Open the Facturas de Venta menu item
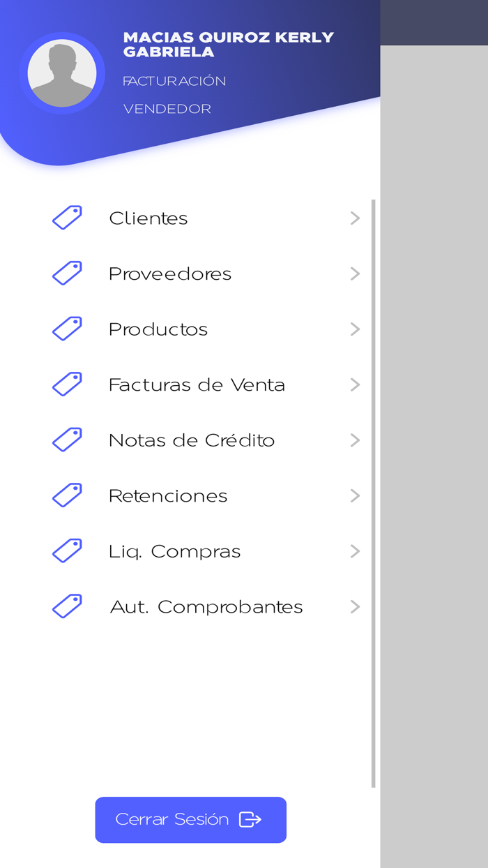 pyautogui.click(x=197, y=384)
